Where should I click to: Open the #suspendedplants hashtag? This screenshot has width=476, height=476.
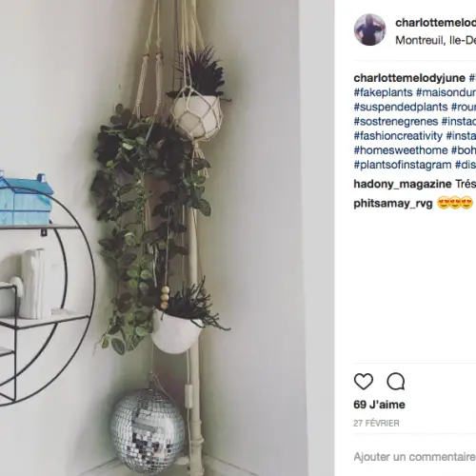pos(401,107)
